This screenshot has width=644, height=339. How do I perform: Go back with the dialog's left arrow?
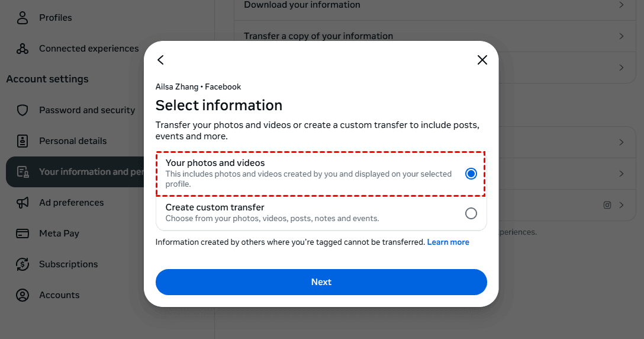coord(160,60)
